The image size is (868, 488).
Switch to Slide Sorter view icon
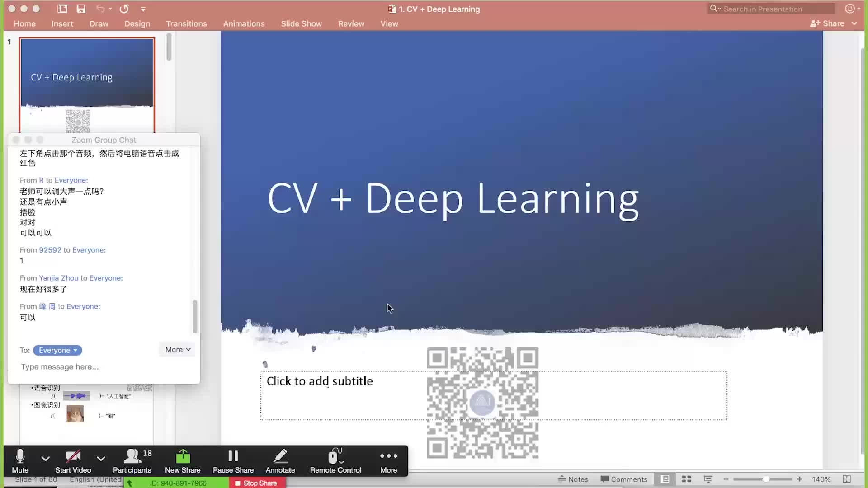[x=687, y=479]
